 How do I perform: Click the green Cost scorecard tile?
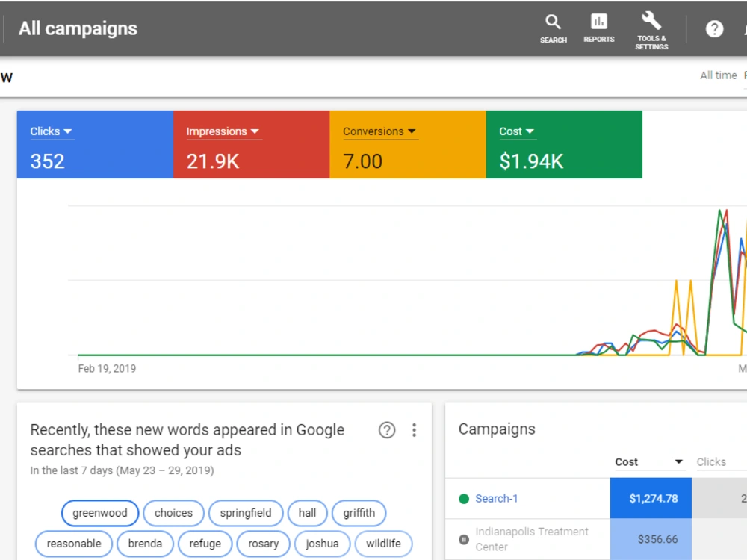(x=564, y=145)
